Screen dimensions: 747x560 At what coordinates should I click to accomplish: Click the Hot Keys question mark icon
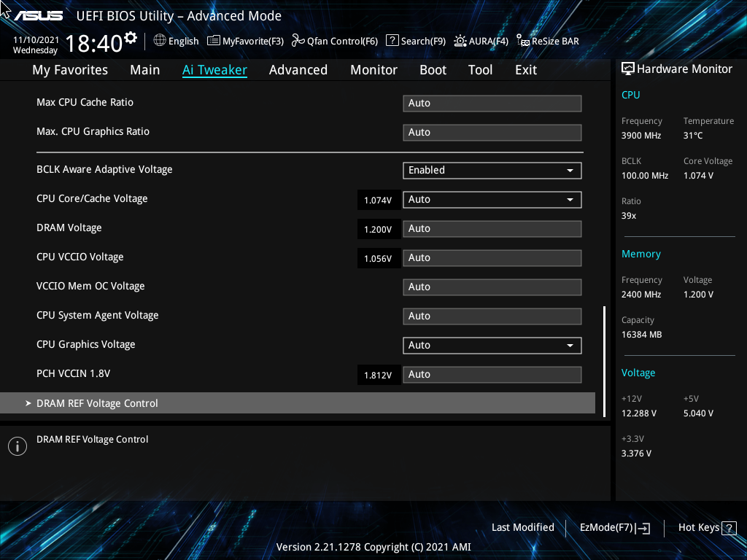click(729, 528)
